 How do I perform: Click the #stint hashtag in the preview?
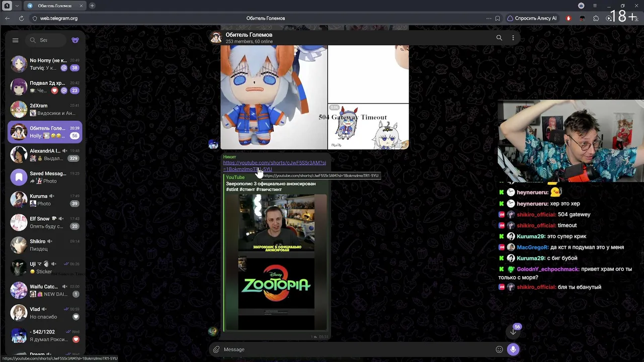(231, 190)
